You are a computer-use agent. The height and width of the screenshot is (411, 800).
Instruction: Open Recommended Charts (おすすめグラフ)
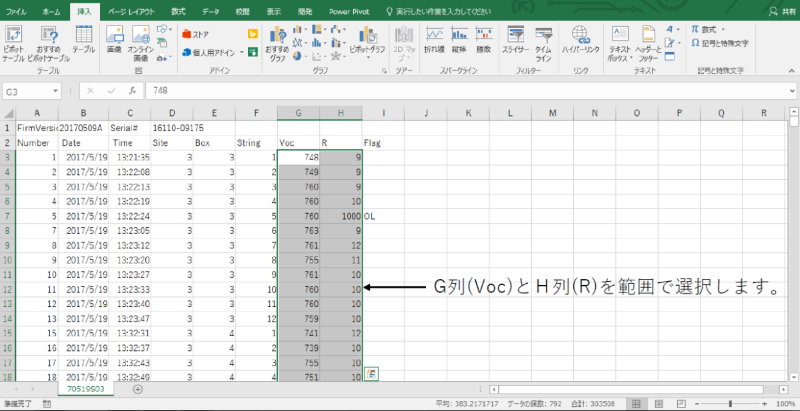coord(277,40)
